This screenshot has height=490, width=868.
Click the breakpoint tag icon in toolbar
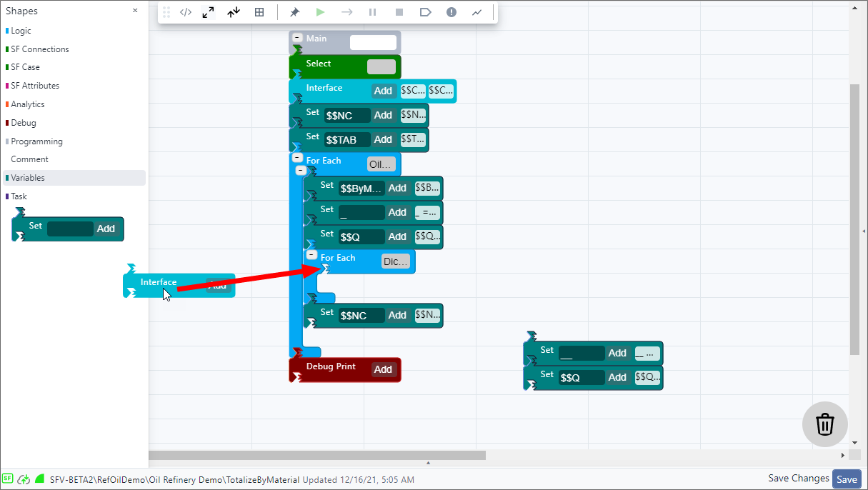(x=425, y=12)
